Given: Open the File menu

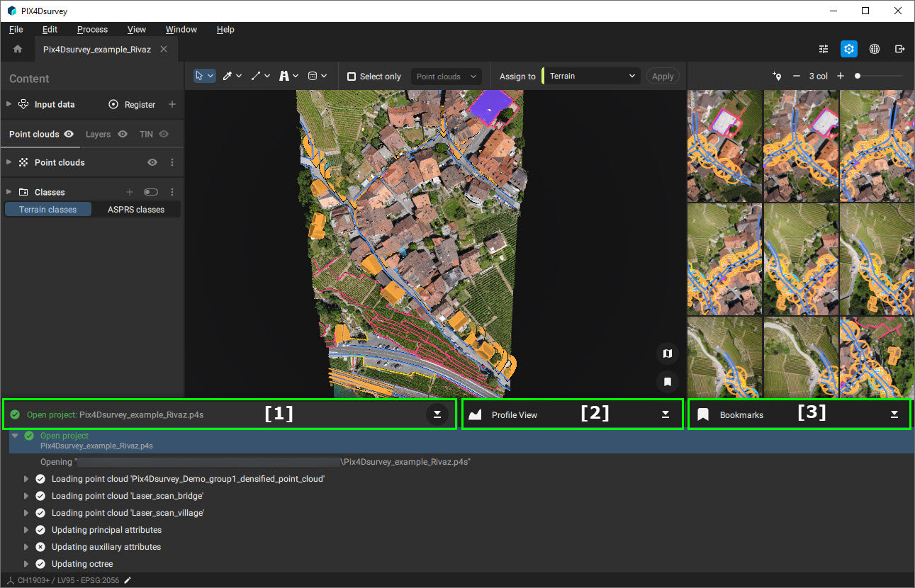Looking at the screenshot, I should click(x=16, y=30).
